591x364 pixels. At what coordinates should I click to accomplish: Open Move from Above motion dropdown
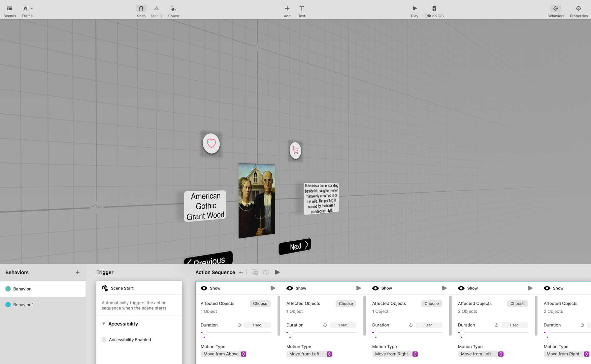tap(224, 354)
